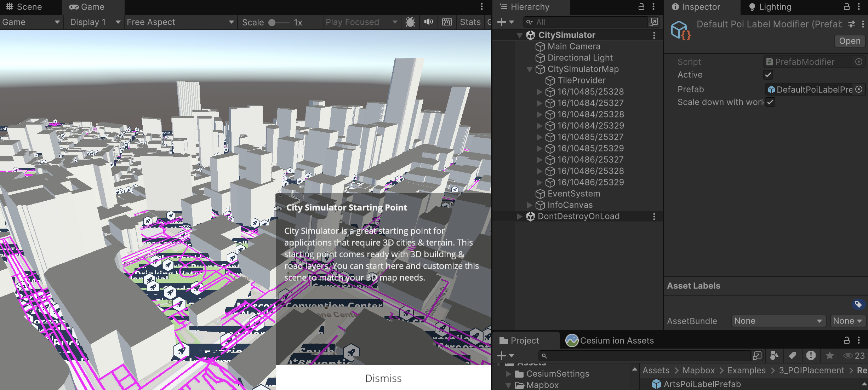This screenshot has height=390, width=868.
Task: Switch to the Lighting tab
Action: (770, 7)
